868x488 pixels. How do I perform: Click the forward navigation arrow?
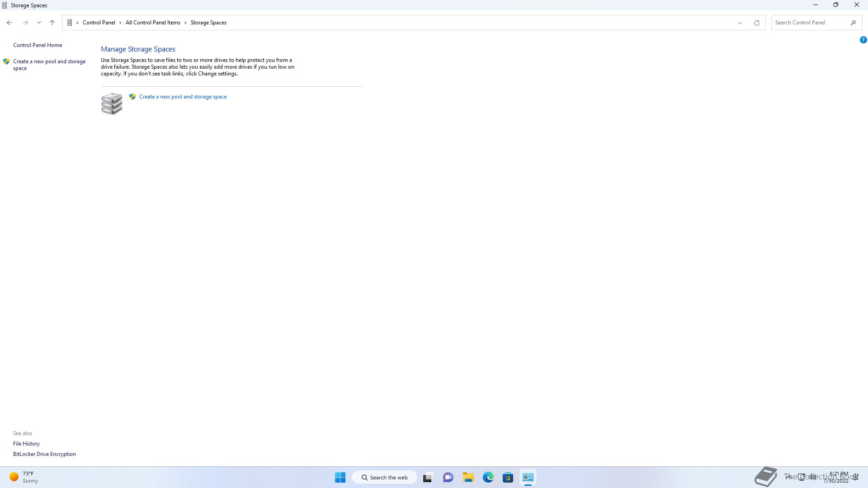click(25, 23)
